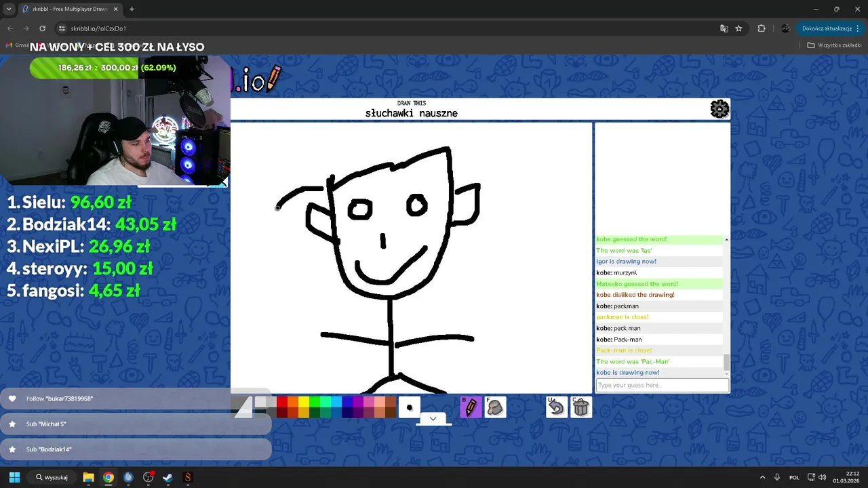Click the taskbar microphone icon

click(777, 477)
